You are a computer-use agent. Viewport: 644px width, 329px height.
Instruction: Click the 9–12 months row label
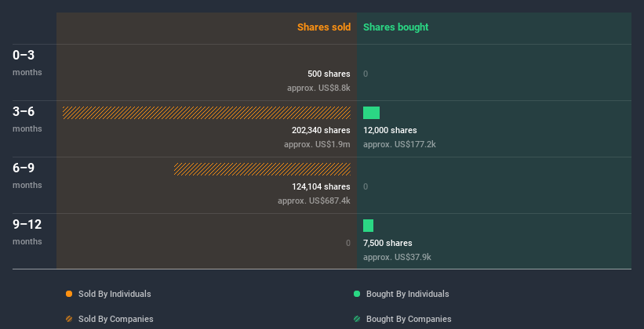click(27, 232)
